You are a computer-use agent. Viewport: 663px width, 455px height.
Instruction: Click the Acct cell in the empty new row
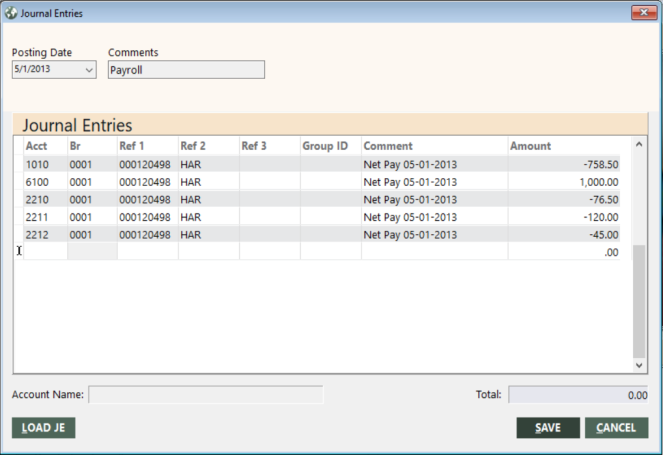[x=45, y=252]
